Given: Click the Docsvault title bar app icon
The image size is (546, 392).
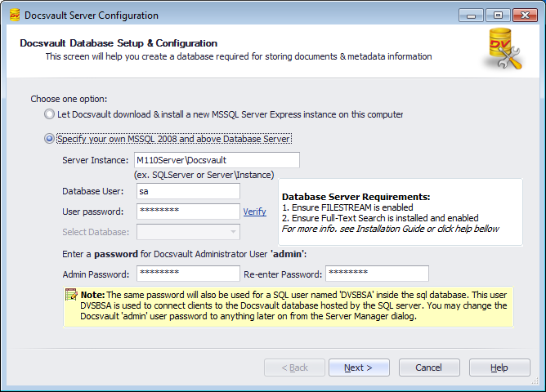Looking at the screenshot, I should pos(15,16).
